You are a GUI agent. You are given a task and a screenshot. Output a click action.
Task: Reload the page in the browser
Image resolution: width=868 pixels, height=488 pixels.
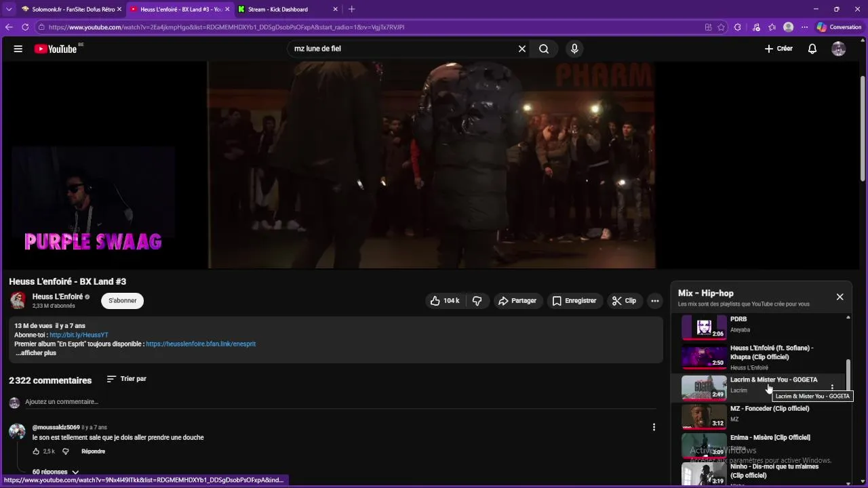[25, 27]
